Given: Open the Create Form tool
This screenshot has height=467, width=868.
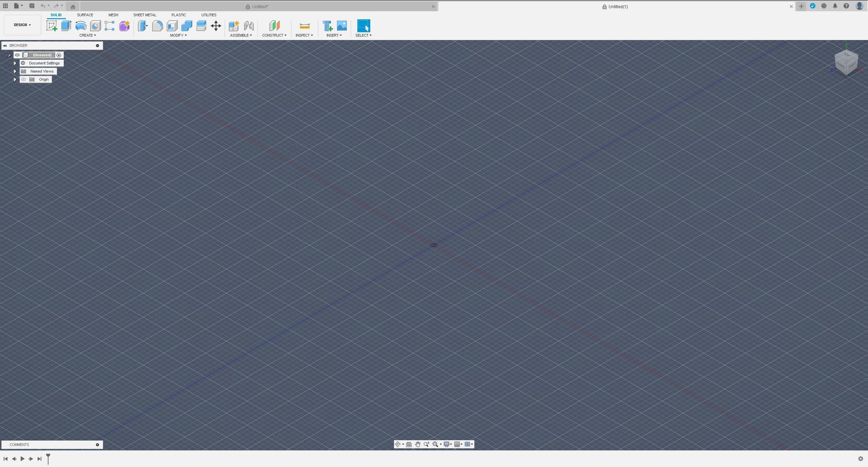Looking at the screenshot, I should pos(124,26).
